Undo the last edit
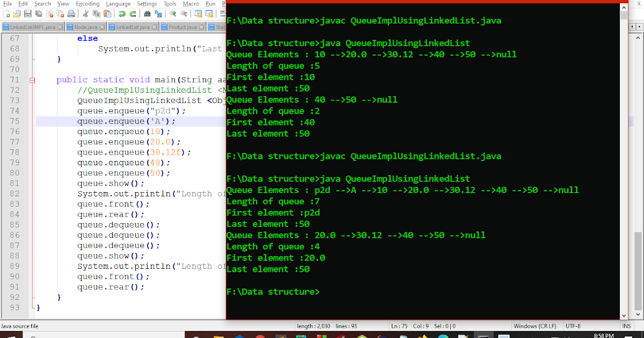The image size is (644, 338). pos(121,14)
